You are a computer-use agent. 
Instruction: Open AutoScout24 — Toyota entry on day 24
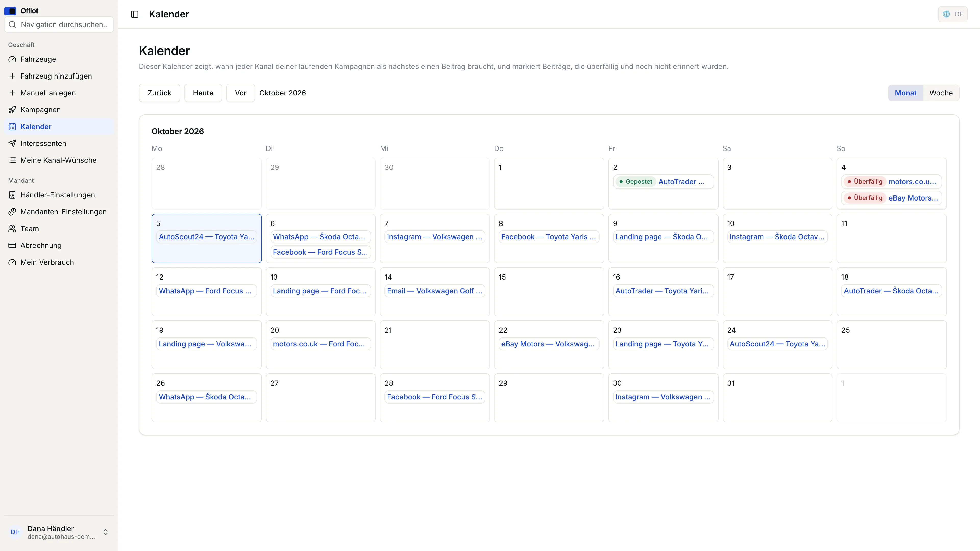[777, 344]
